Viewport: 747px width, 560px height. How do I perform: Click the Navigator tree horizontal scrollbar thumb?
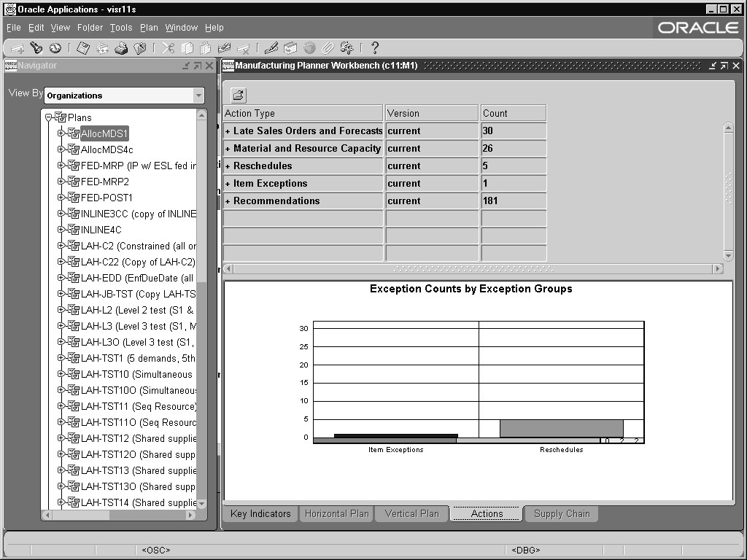pos(80,516)
